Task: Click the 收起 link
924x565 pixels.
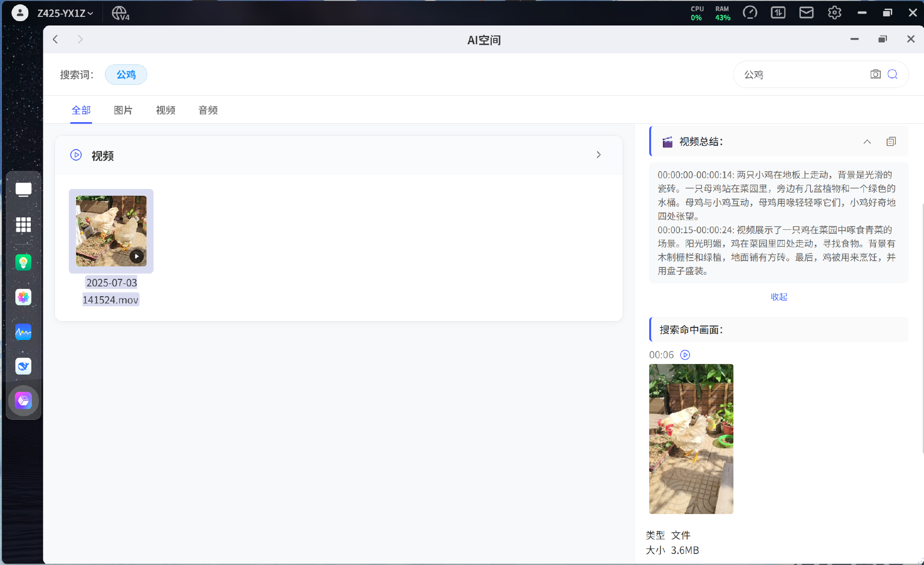Action: tap(779, 297)
